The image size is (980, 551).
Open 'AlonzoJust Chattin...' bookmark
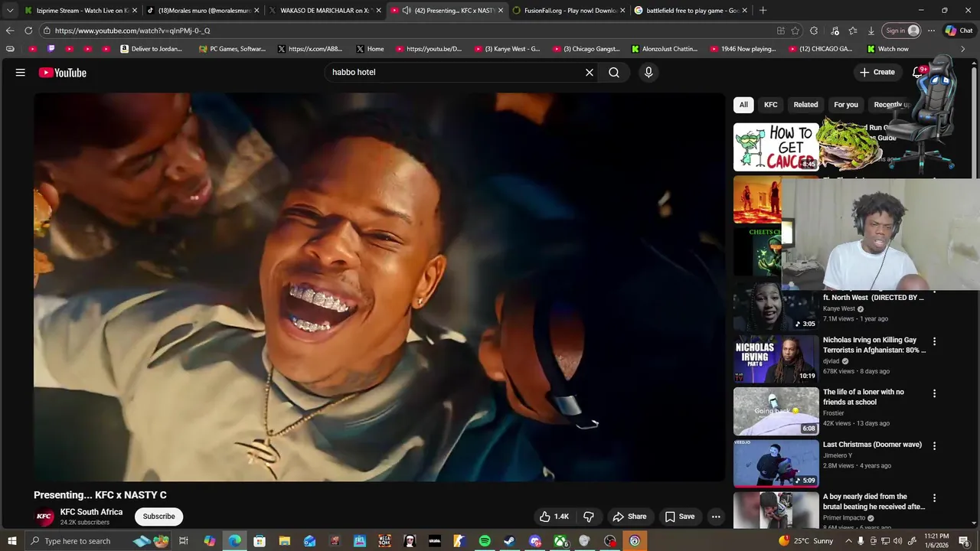point(664,49)
